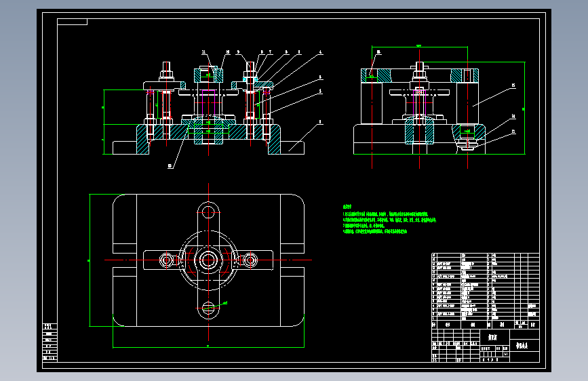Select the right hex nut in the plan view
Screen dimensions: 588x381
[250, 260]
